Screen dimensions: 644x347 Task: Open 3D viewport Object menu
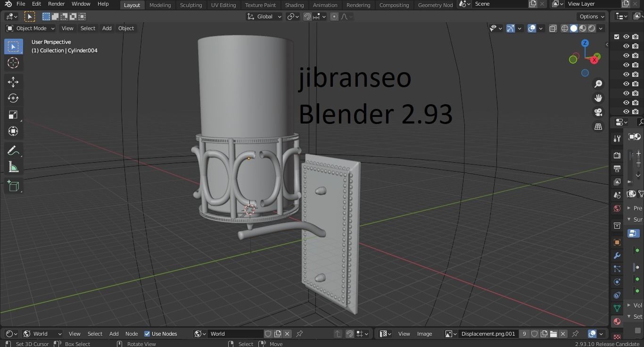[x=126, y=28]
